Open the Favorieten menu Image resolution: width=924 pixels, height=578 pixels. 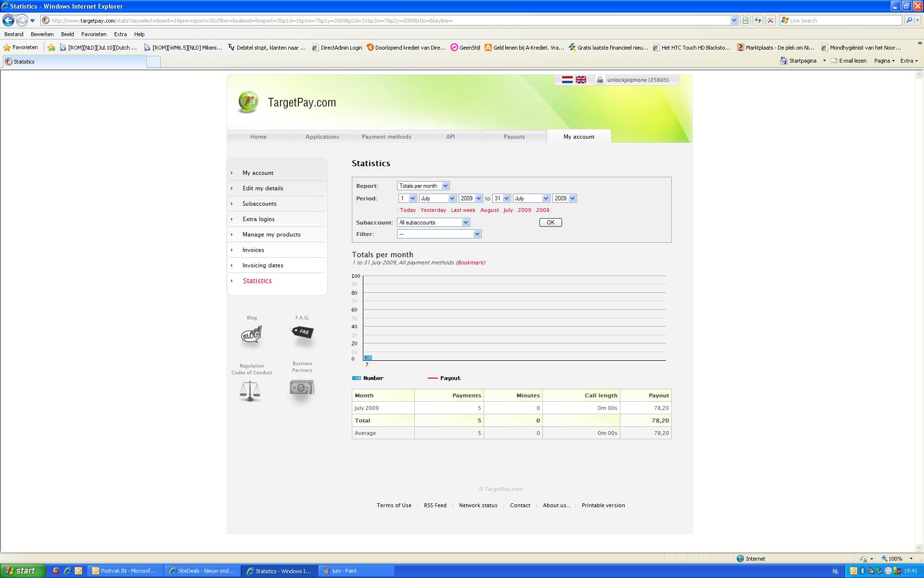point(94,34)
